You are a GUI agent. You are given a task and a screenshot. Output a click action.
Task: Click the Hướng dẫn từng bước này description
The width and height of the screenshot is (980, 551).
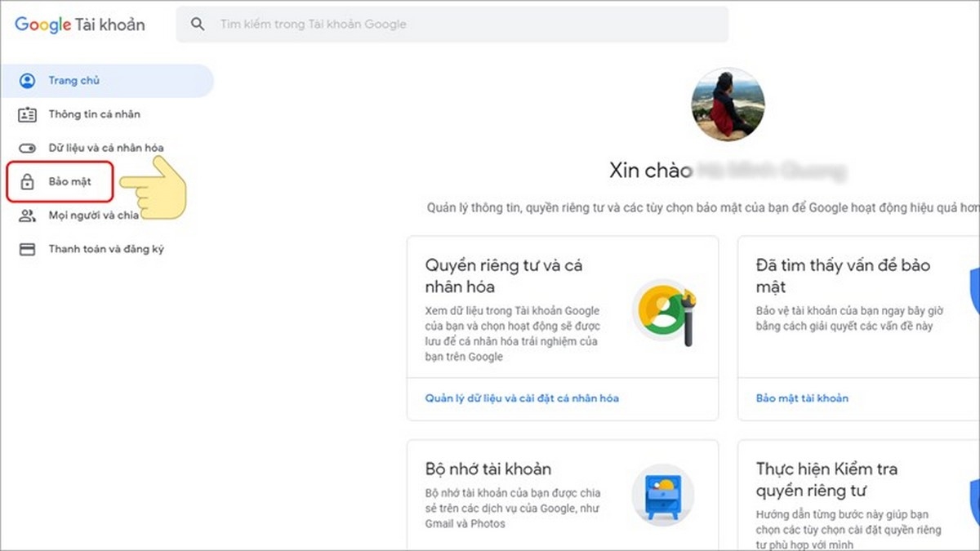click(849, 530)
